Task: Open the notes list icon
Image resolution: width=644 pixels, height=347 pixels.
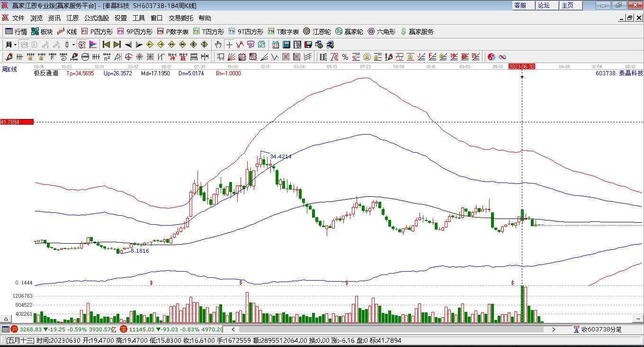Action: [297, 45]
